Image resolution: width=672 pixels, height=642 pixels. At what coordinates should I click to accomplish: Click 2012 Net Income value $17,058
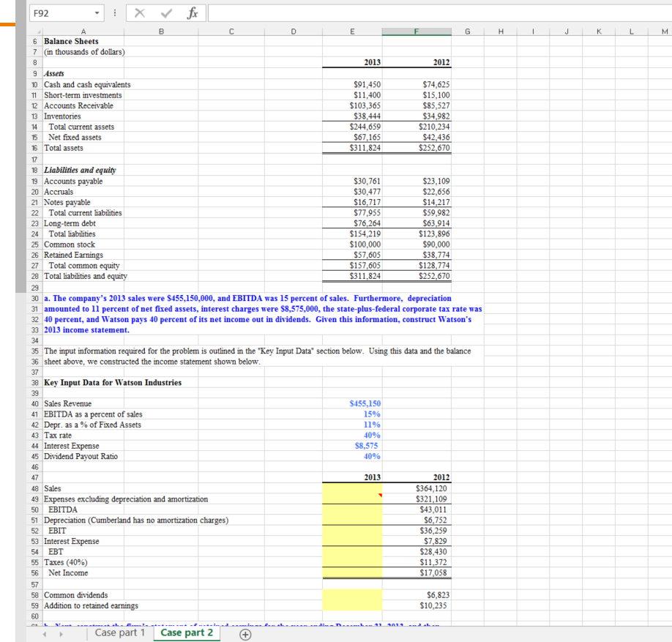tap(433, 572)
